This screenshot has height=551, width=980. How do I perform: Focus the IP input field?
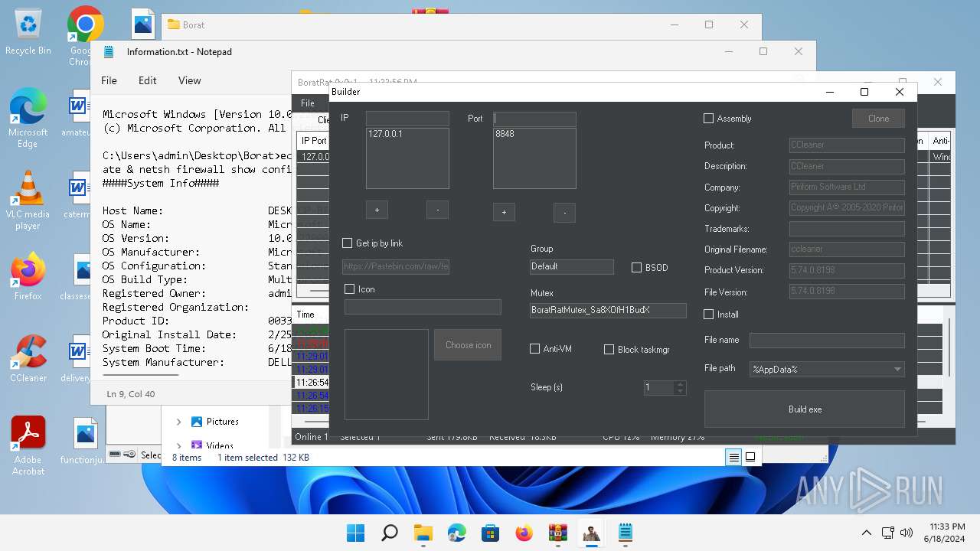pyautogui.click(x=407, y=119)
